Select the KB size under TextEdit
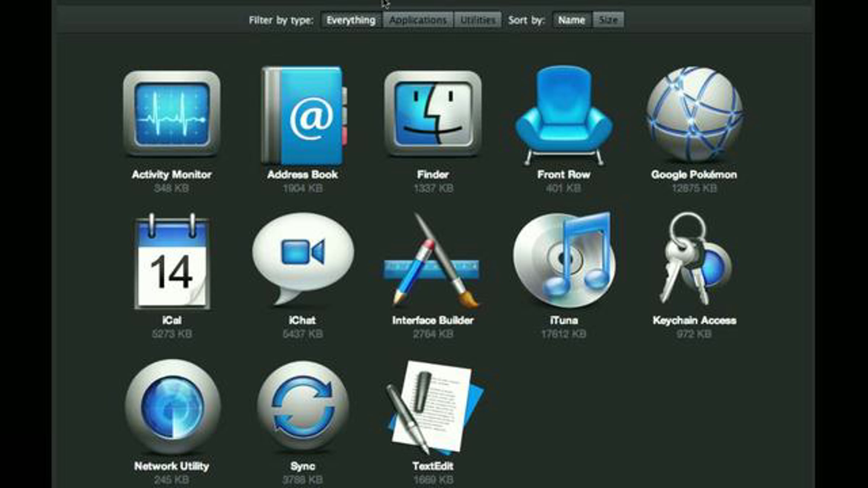The width and height of the screenshot is (868, 488). click(434, 480)
